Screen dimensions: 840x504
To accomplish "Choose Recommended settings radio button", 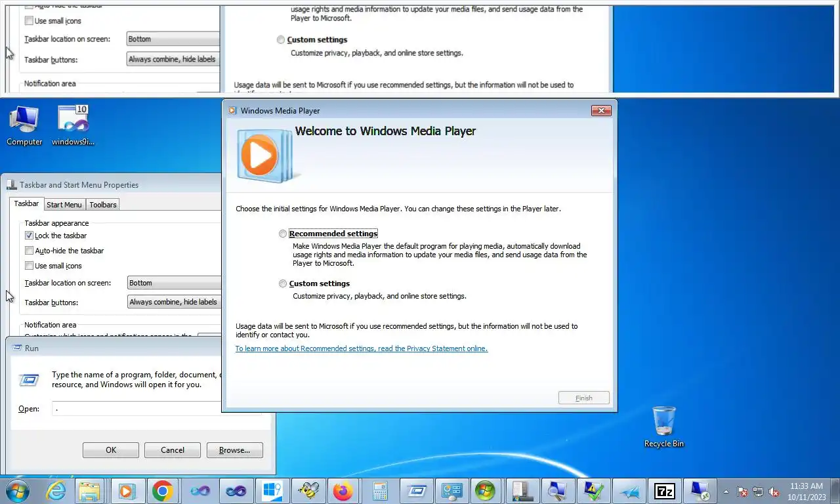I will (x=283, y=234).
